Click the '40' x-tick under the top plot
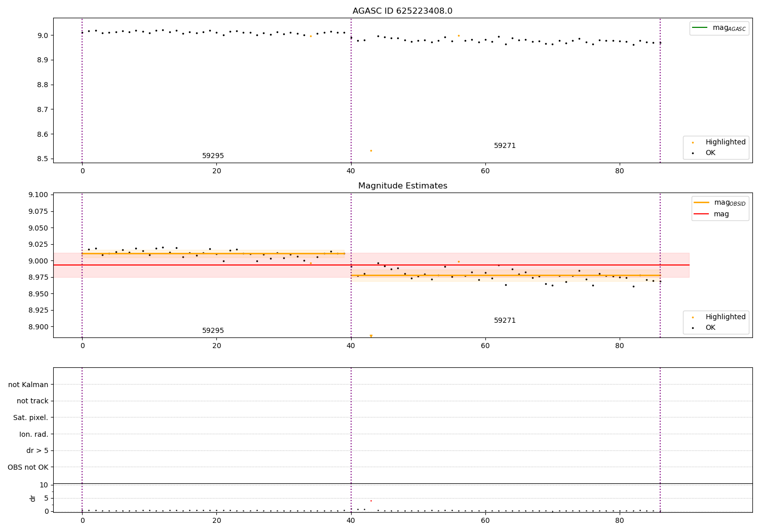 pyautogui.click(x=351, y=171)
